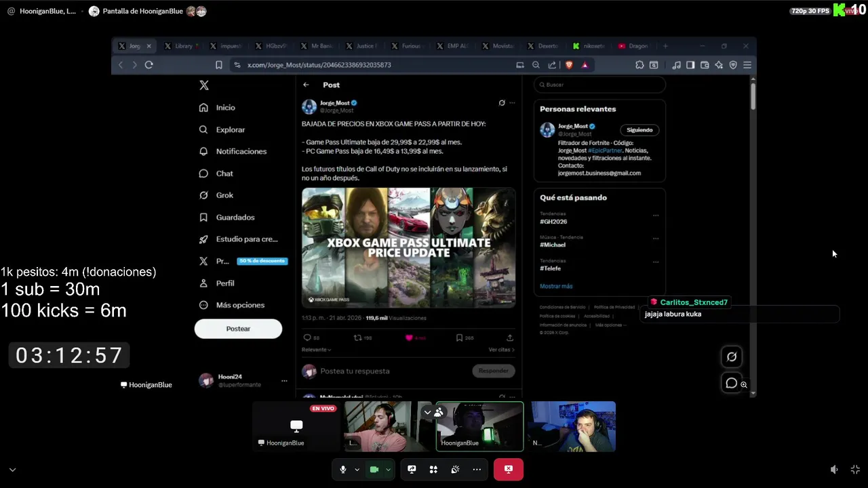Click the repost icon on post

tap(358, 338)
